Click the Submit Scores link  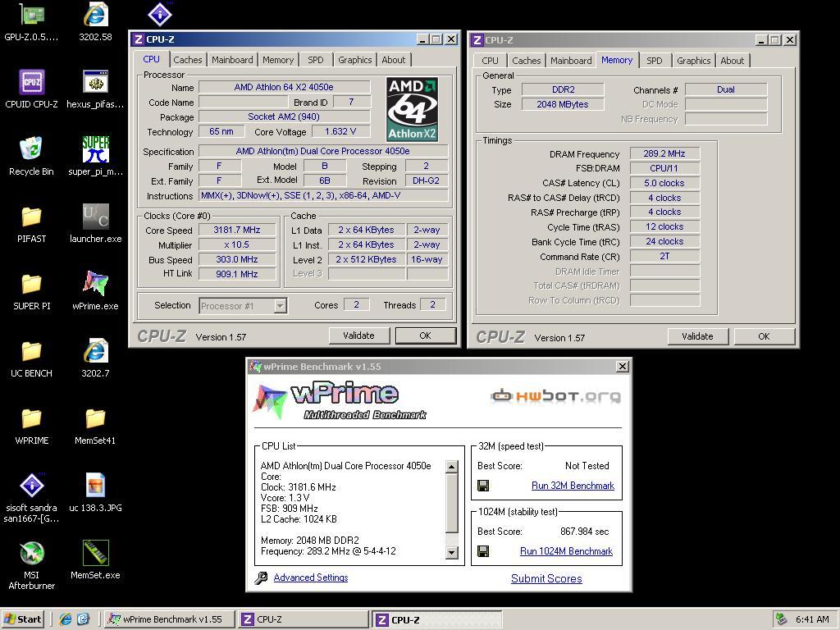click(x=546, y=578)
